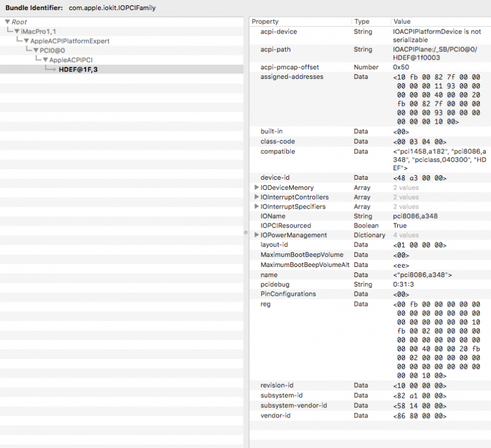The height and width of the screenshot is (448, 491).
Task: Select the subsystem-vendor-id property row
Action: click(x=370, y=406)
